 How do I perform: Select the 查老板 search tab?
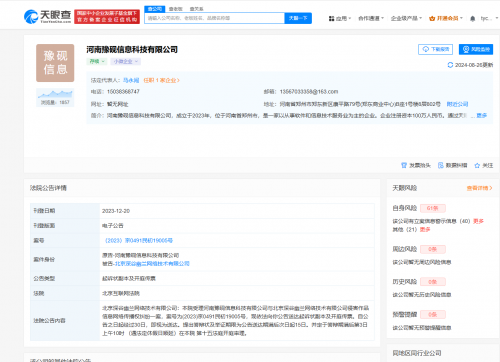pos(176,9)
